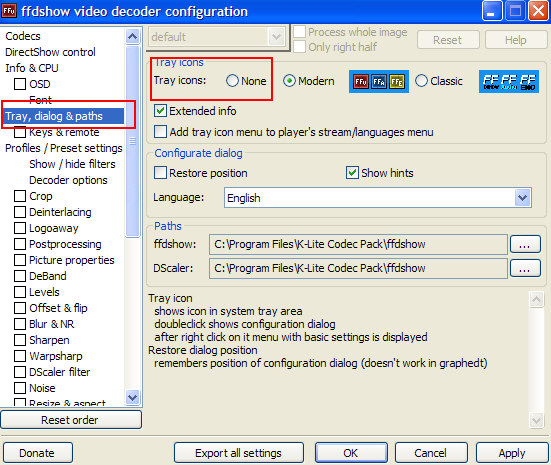Select DirectShow control in the tree
The image size is (551, 465).
(x=50, y=52)
